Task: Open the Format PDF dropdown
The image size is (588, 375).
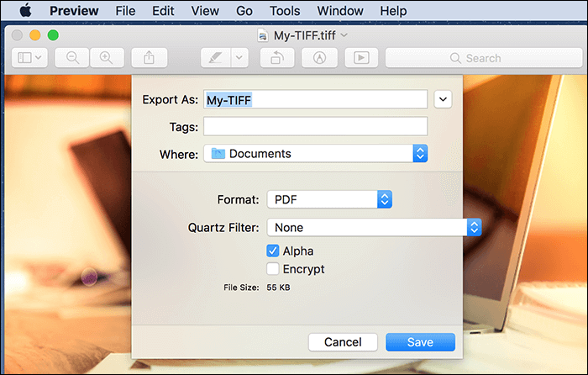Action: (329, 199)
